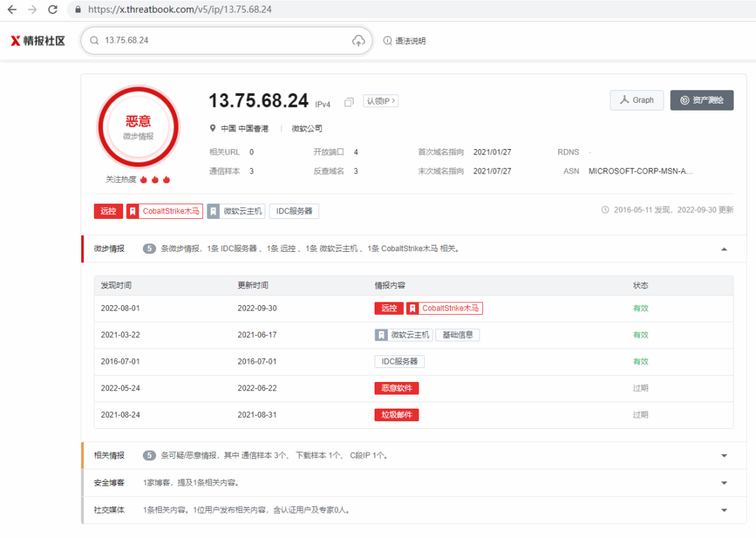Click the 有效 status in the 2016-07-01 row
Viewport: 756px width, 538px height.
tap(640, 362)
